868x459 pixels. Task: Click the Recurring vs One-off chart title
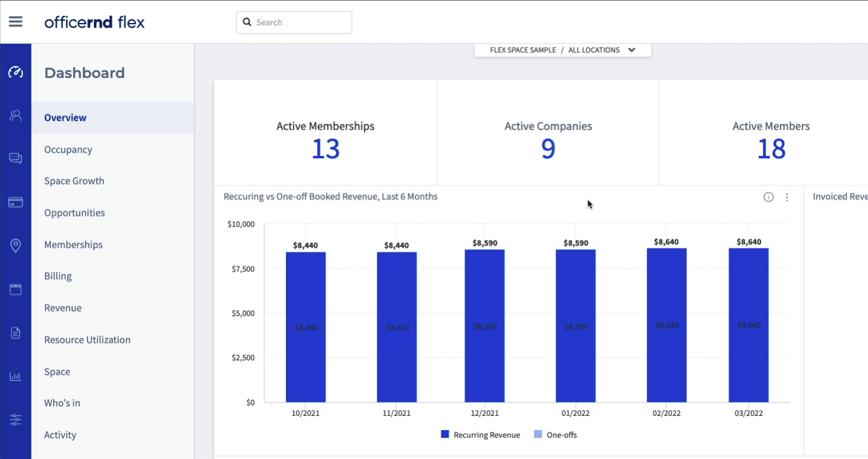[331, 196]
